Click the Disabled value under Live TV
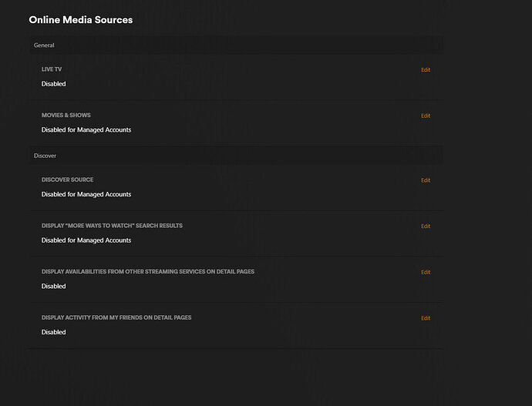532x406 pixels. click(x=54, y=84)
